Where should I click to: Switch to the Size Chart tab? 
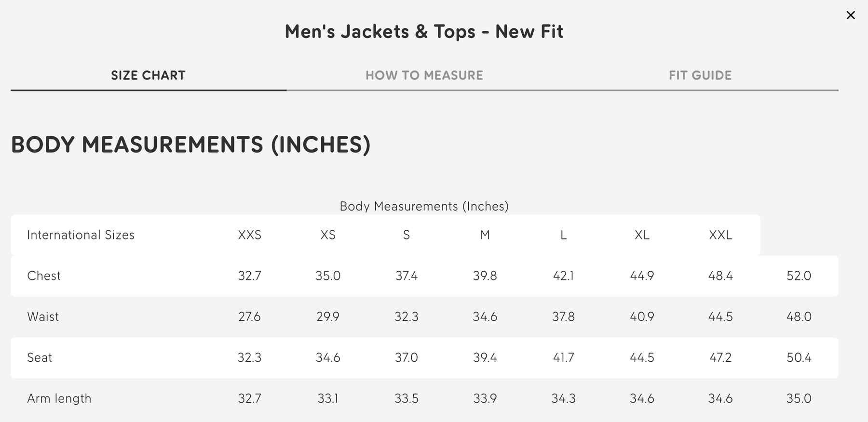tap(148, 76)
